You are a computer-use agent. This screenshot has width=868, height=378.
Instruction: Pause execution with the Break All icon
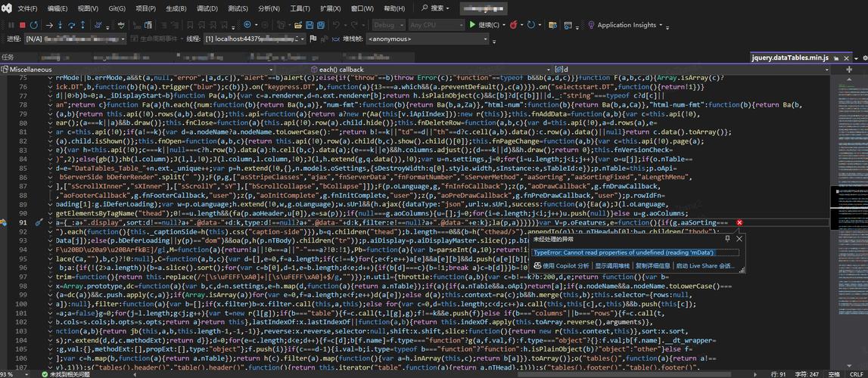[x=11, y=25]
